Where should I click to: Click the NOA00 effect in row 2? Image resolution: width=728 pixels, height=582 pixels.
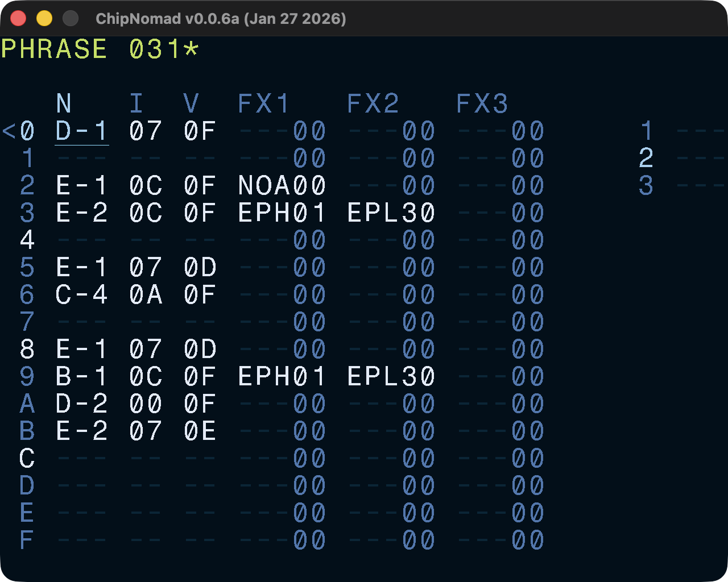(x=282, y=186)
